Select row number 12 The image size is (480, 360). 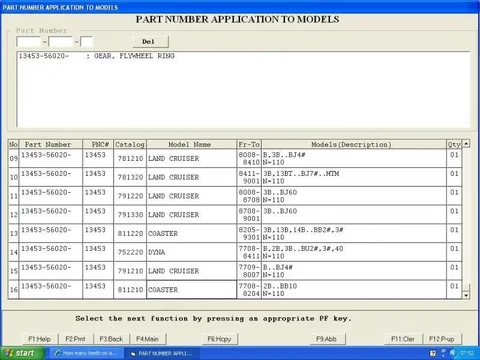click(14, 215)
